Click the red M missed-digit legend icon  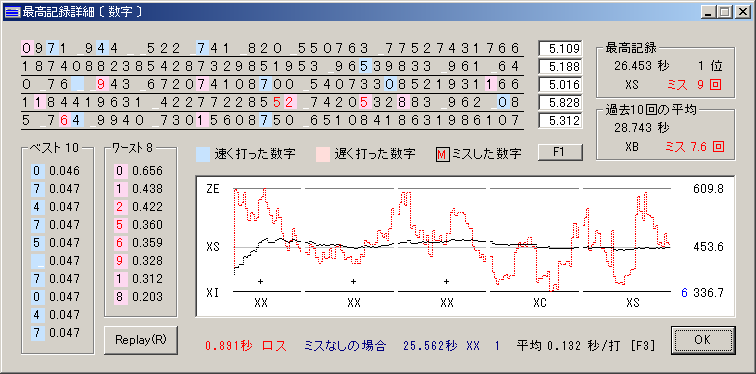pos(442,154)
